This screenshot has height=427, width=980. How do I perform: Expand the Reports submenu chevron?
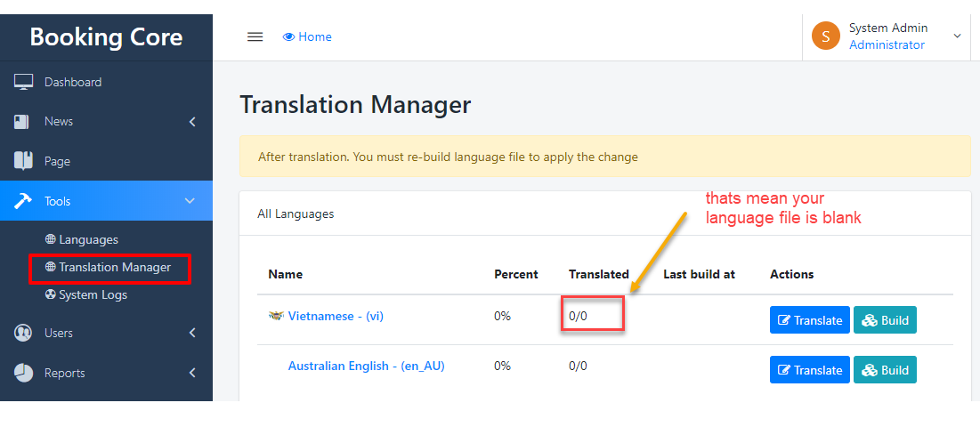pyautogui.click(x=192, y=373)
